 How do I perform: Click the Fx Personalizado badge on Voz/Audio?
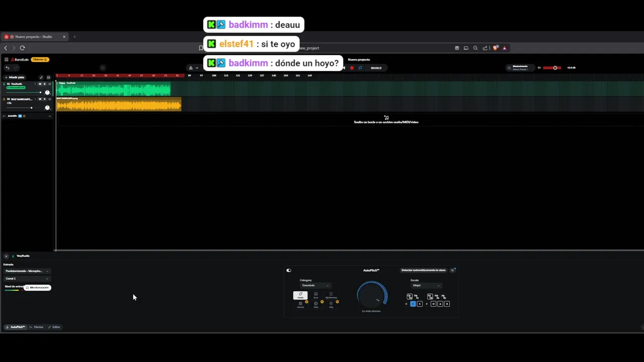pyautogui.click(x=16, y=87)
